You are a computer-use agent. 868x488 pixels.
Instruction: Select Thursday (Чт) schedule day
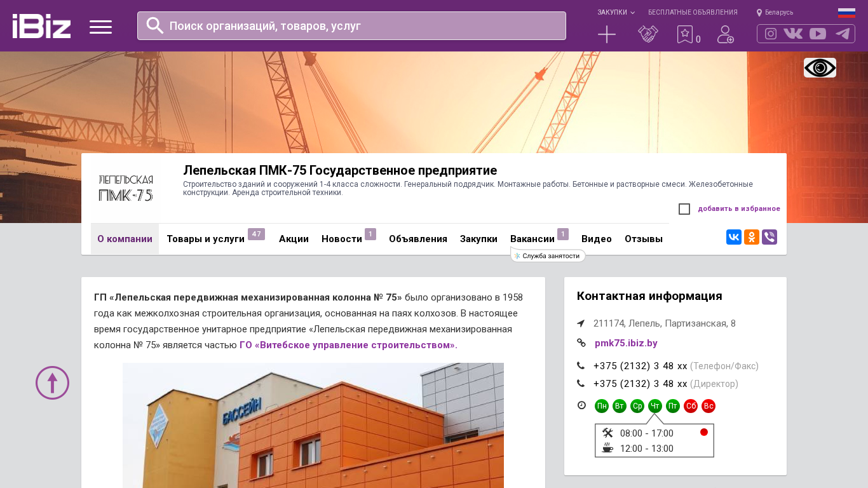(655, 406)
